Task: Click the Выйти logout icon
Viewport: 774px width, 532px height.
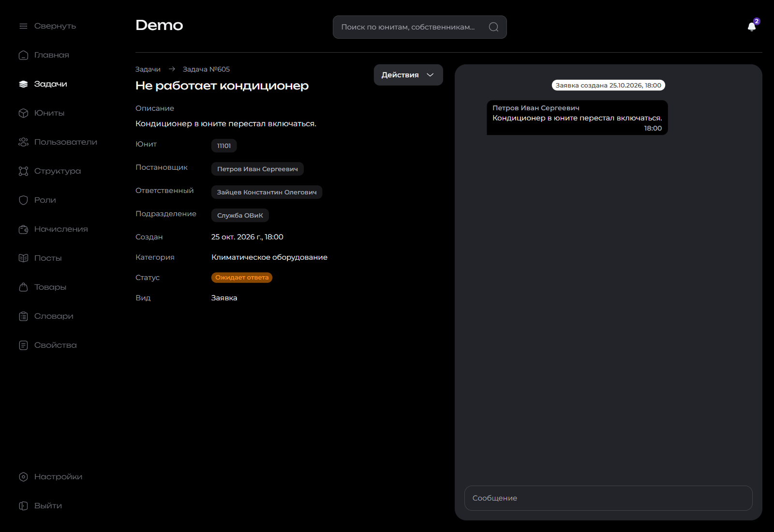Action: point(23,506)
